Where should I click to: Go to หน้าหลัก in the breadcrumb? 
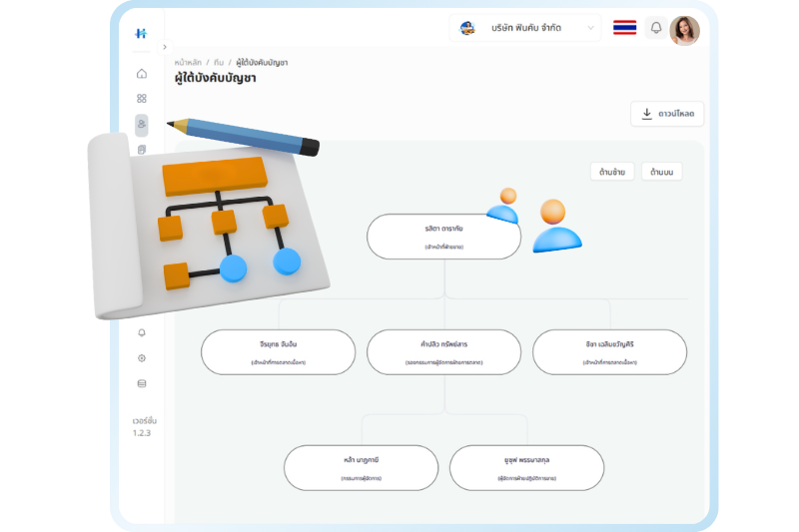pyautogui.click(x=187, y=62)
